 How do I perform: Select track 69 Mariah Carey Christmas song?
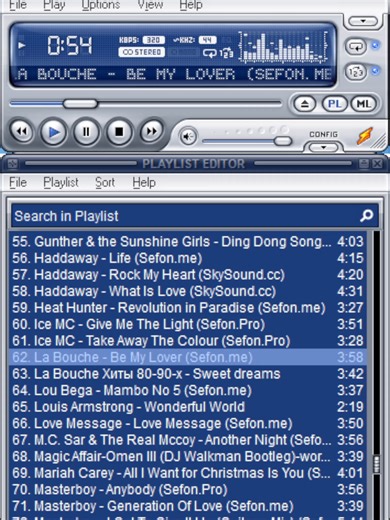click(x=188, y=473)
